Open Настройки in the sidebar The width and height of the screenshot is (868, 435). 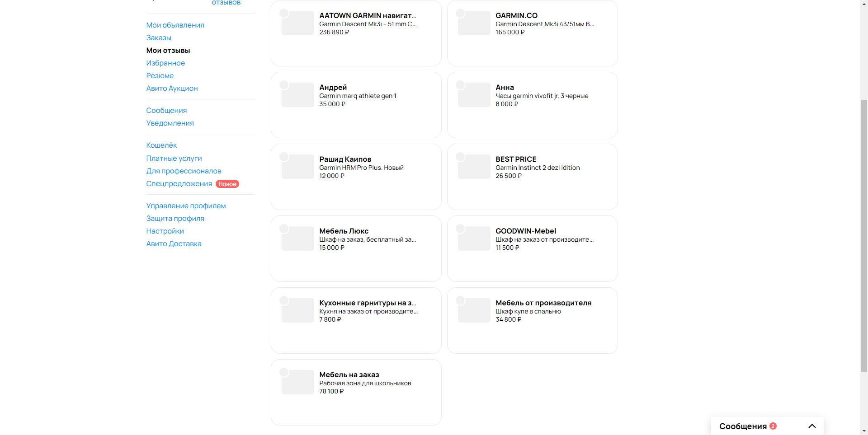165,231
